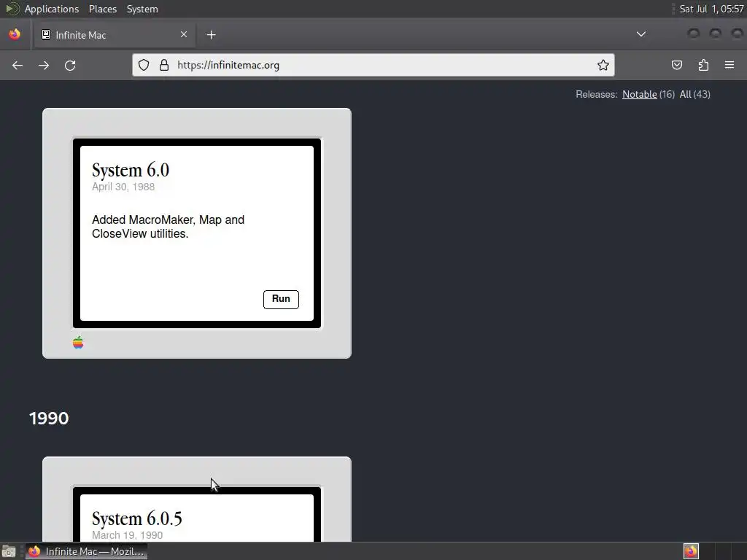Click show desktop icon in bottom panel
Viewport: 747px width, 560px height.
pyautogui.click(x=9, y=551)
